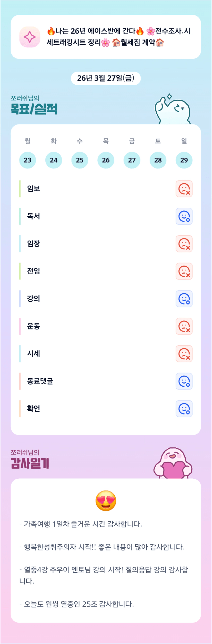The width and height of the screenshot is (212, 644).
Task: Click the smiley face icon for 강의
Action: coord(184,299)
